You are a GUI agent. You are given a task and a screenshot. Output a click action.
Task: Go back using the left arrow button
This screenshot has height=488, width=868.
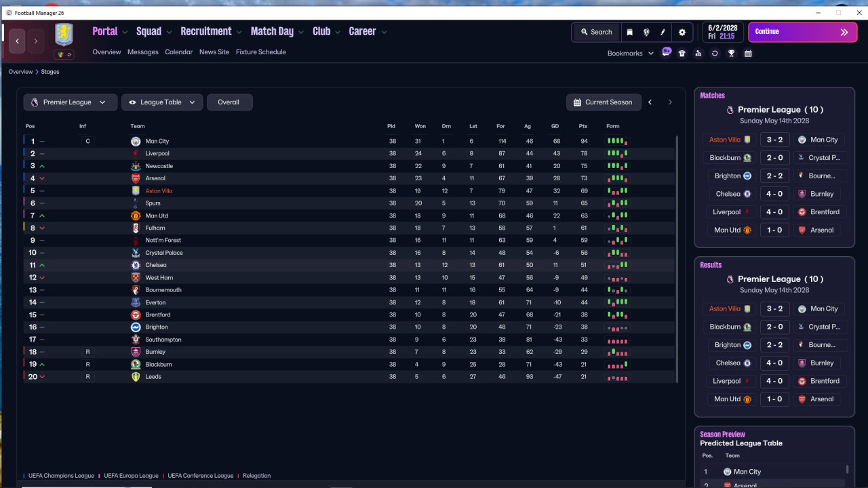(x=17, y=41)
